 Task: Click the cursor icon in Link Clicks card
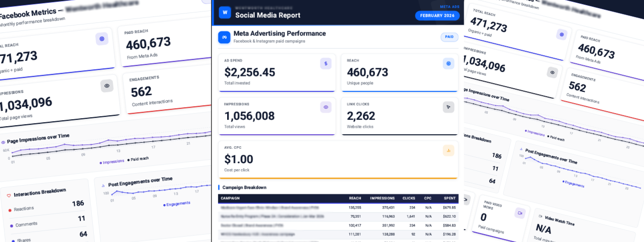tap(448, 107)
